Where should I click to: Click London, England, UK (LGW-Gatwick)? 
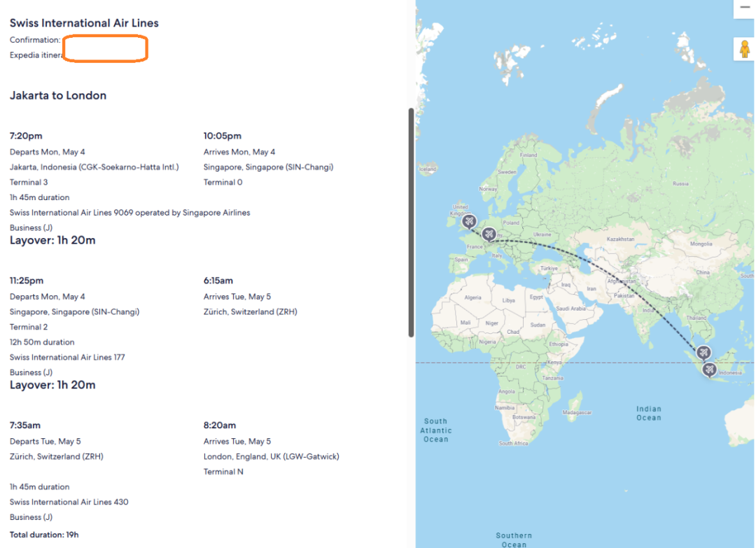pyautogui.click(x=271, y=456)
